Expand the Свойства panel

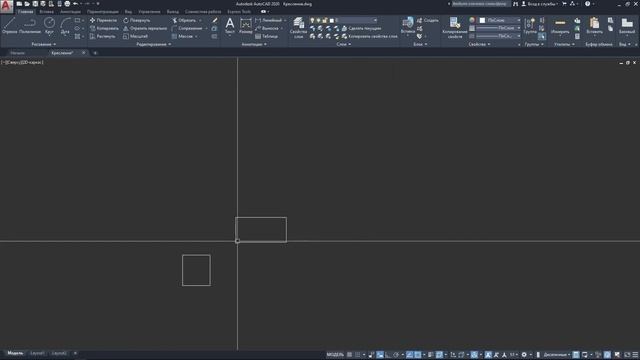coord(479,44)
